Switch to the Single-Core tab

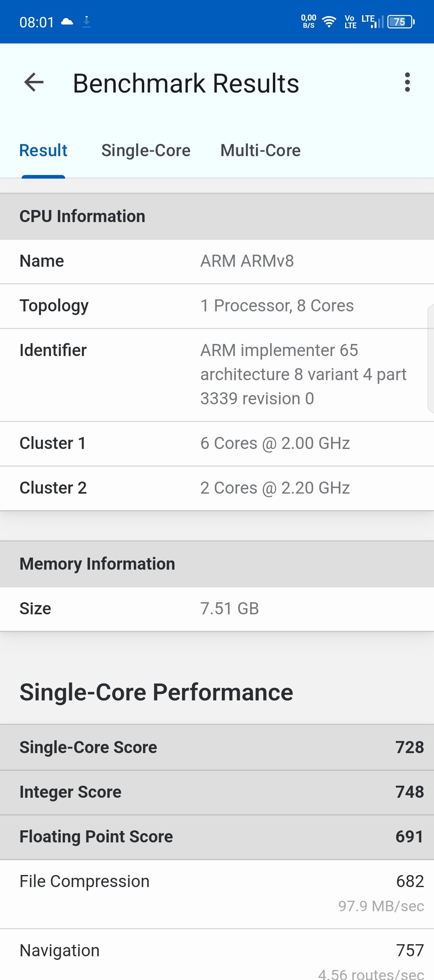click(x=146, y=150)
